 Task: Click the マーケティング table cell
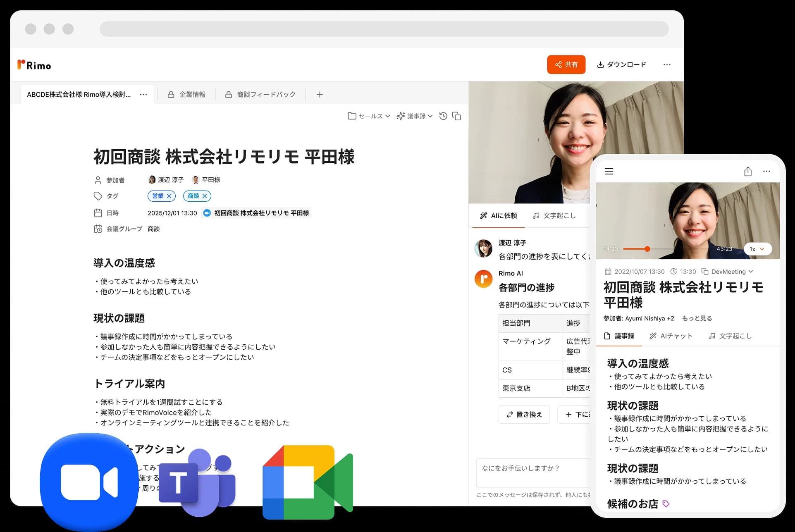pyautogui.click(x=530, y=346)
